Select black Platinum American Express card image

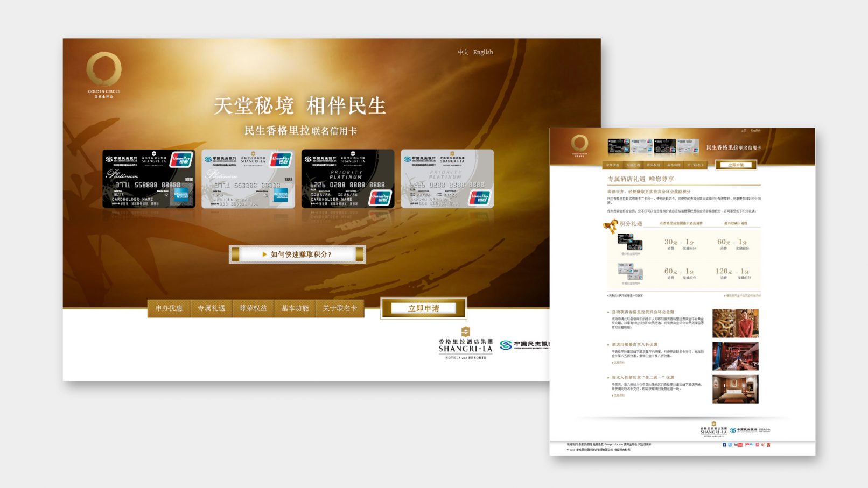(x=149, y=179)
